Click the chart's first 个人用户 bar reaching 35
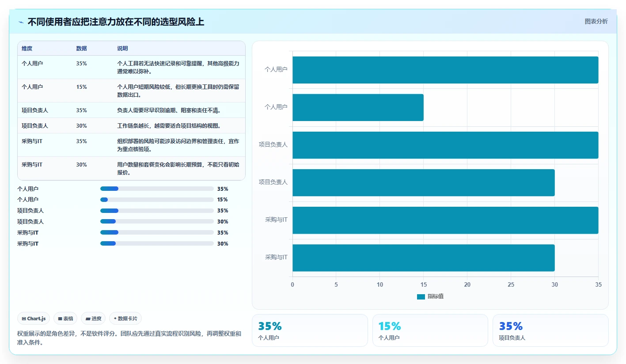Screen dimensions: 626x364 point(445,70)
